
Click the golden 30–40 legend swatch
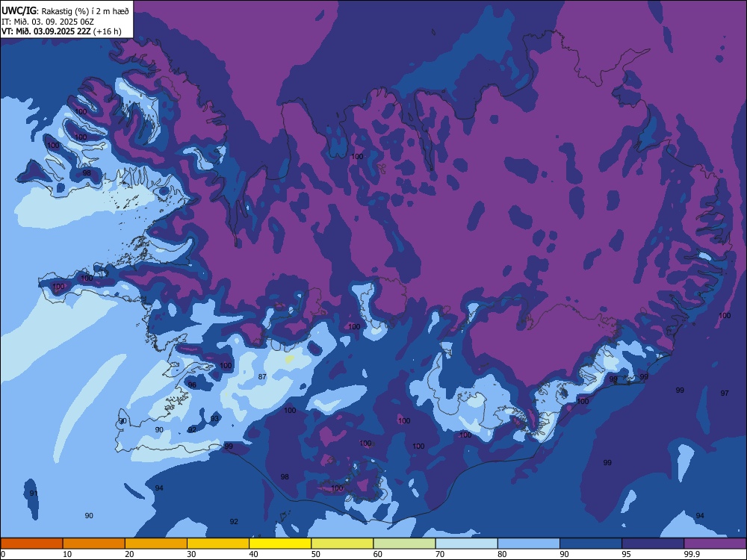(x=218, y=544)
